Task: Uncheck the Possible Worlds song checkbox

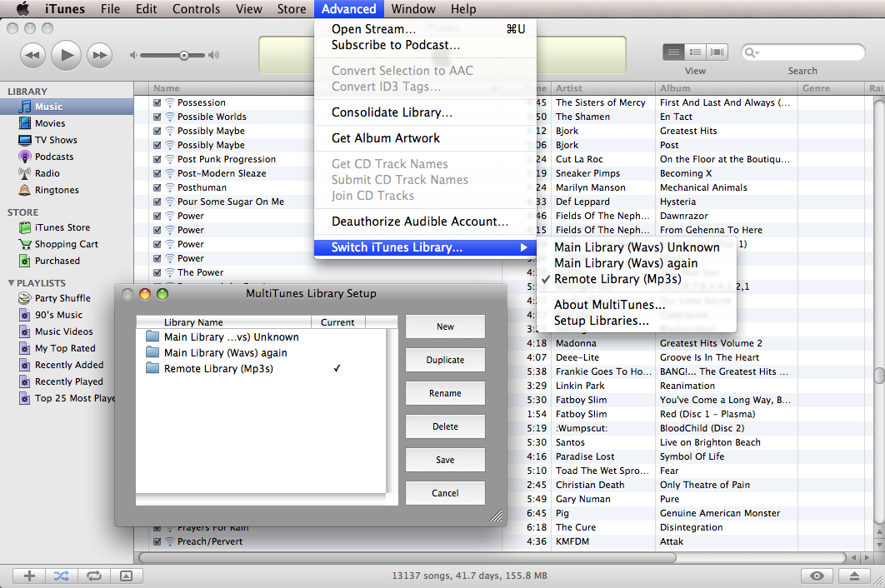Action: [157, 117]
